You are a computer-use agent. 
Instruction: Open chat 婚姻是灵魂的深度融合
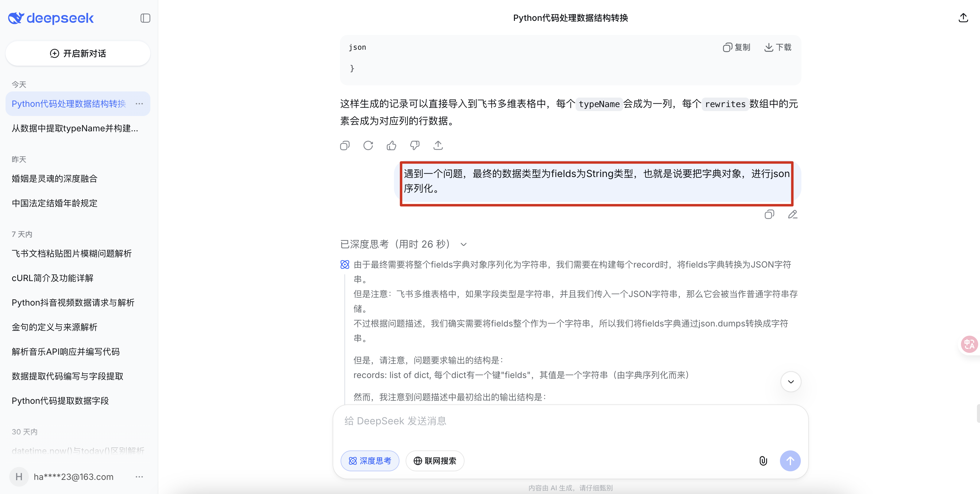55,179
